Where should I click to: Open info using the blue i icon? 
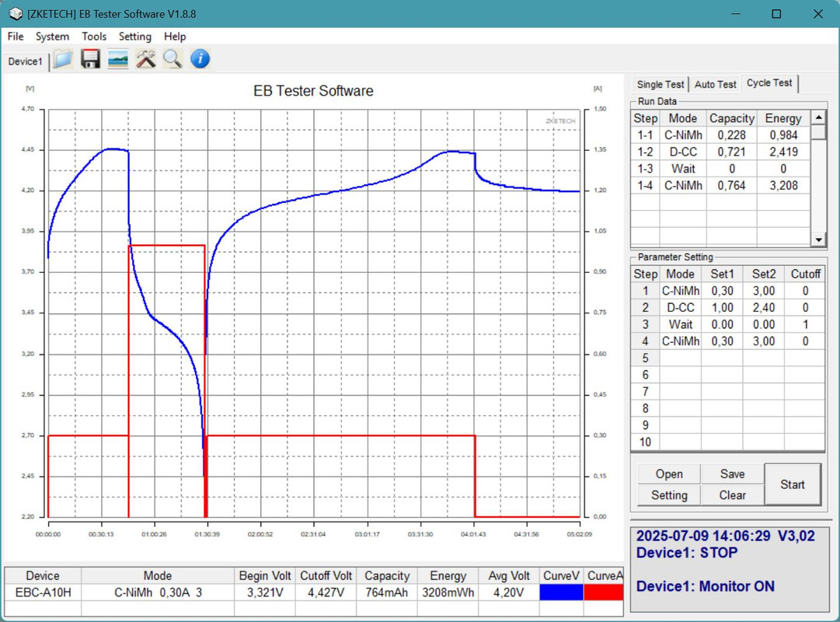point(200,59)
